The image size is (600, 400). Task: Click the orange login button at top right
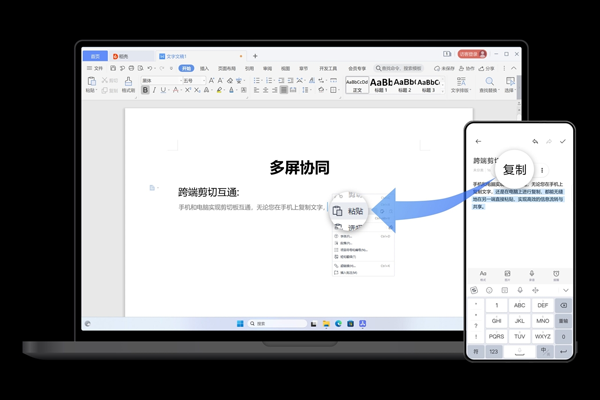point(471,54)
